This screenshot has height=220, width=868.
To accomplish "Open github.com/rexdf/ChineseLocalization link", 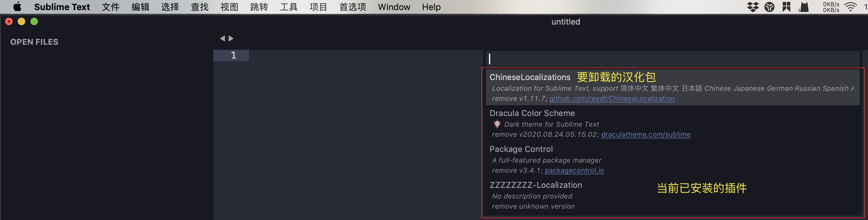I will click(612, 99).
